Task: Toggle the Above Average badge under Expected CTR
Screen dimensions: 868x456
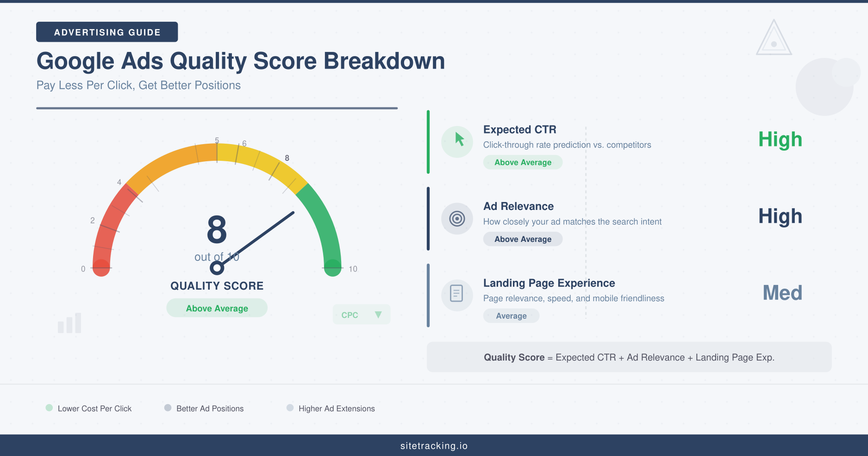Action: point(523,162)
